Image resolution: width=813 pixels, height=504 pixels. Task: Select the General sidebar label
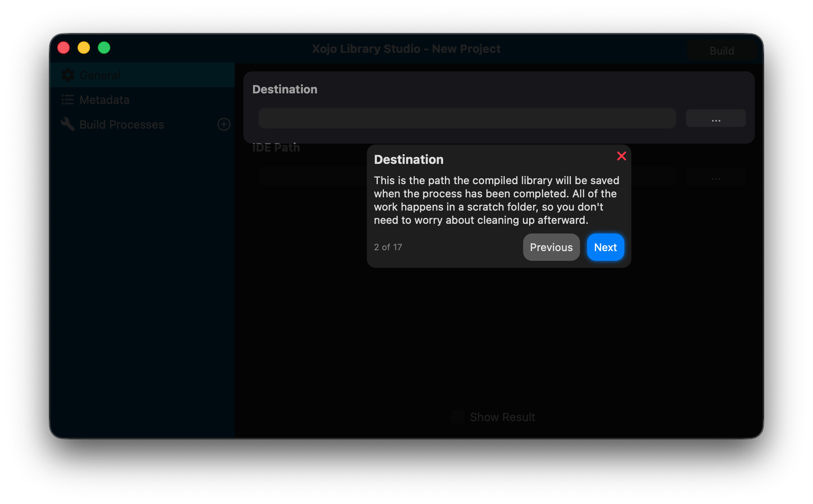point(100,75)
